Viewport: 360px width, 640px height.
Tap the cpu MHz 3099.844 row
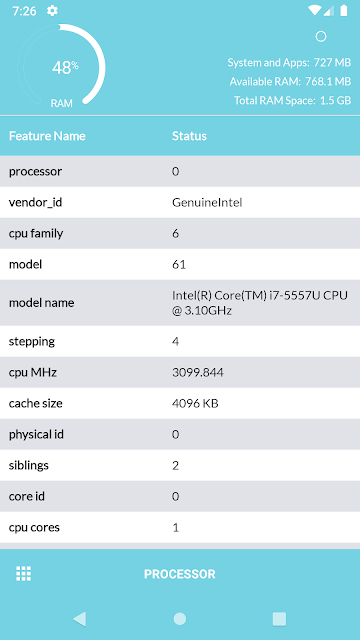(x=180, y=372)
